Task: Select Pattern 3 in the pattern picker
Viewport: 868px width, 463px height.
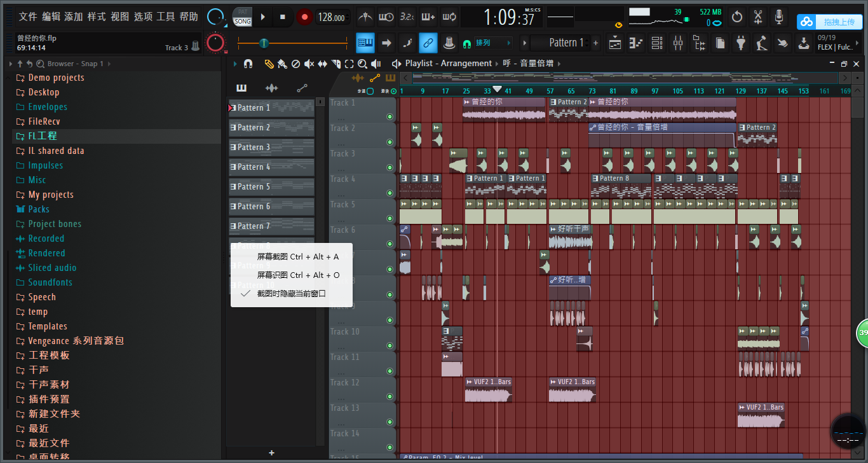Action: pos(271,147)
